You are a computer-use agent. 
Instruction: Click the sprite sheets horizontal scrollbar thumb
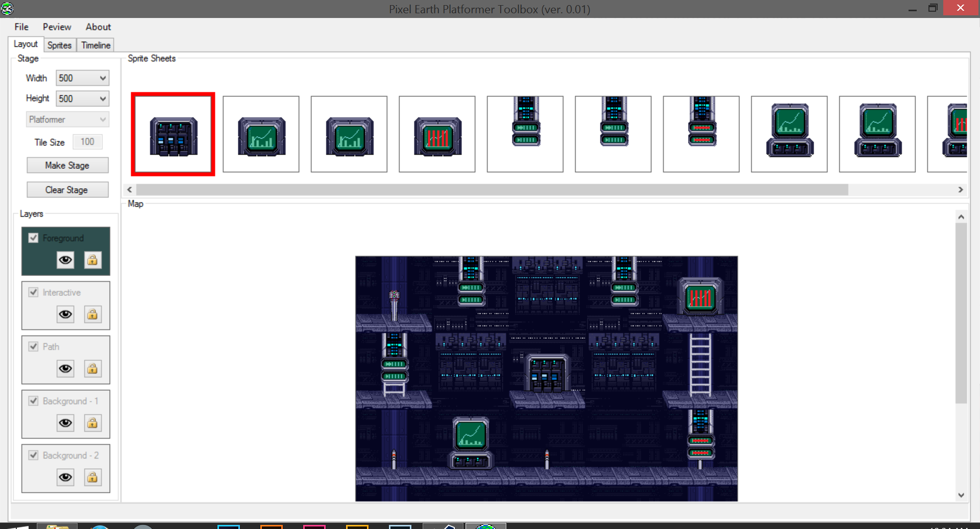(492, 190)
